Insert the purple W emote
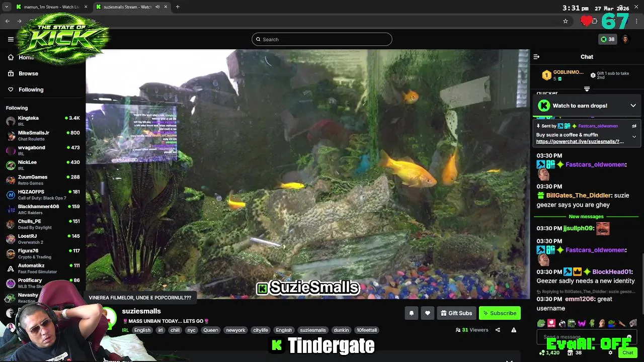 (x=582, y=323)
